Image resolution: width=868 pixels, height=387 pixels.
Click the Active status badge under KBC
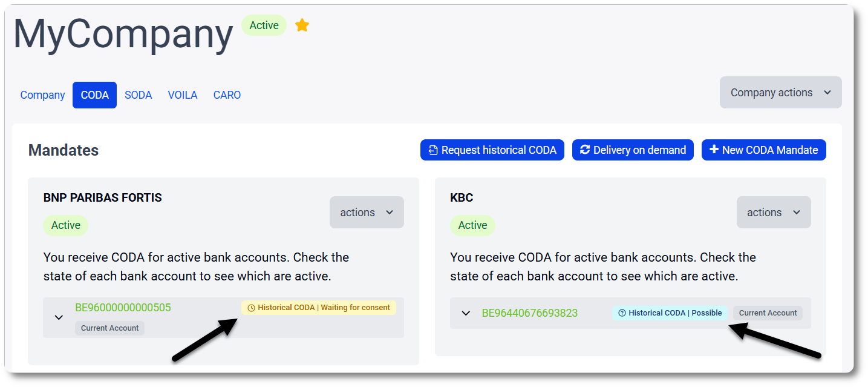pyautogui.click(x=472, y=225)
